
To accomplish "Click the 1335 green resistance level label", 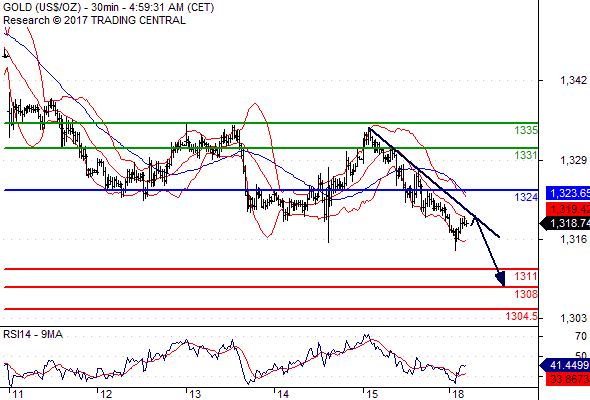I will [x=526, y=131].
